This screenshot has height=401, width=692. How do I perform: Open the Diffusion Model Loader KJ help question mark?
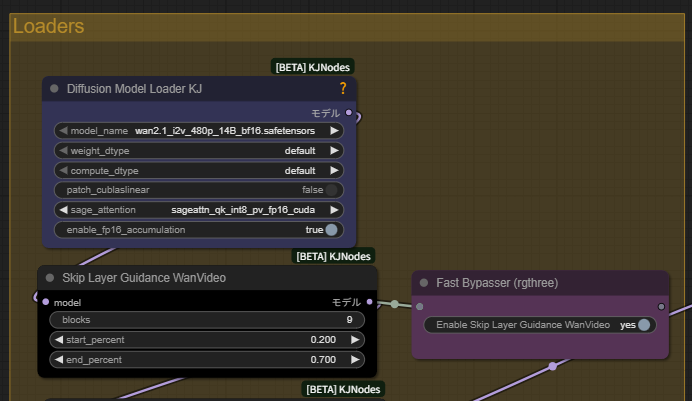(x=343, y=88)
